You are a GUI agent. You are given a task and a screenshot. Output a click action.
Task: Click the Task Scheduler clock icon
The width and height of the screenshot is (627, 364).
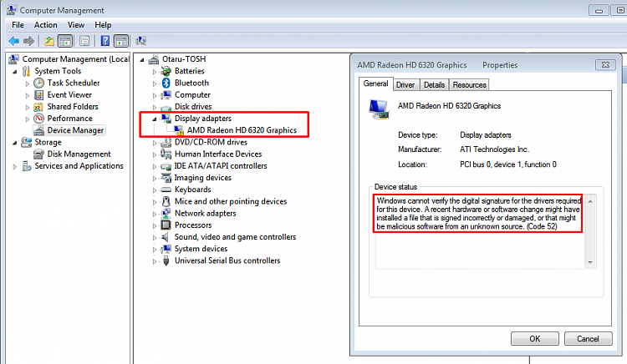[x=38, y=83]
